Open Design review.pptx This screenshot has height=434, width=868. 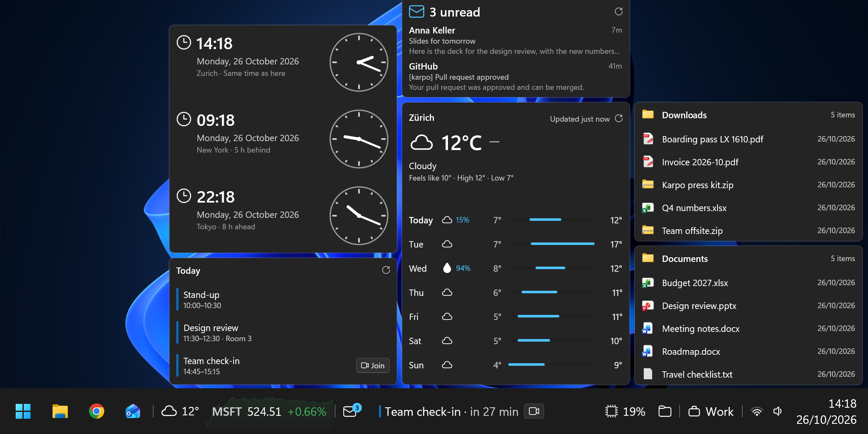(748, 306)
